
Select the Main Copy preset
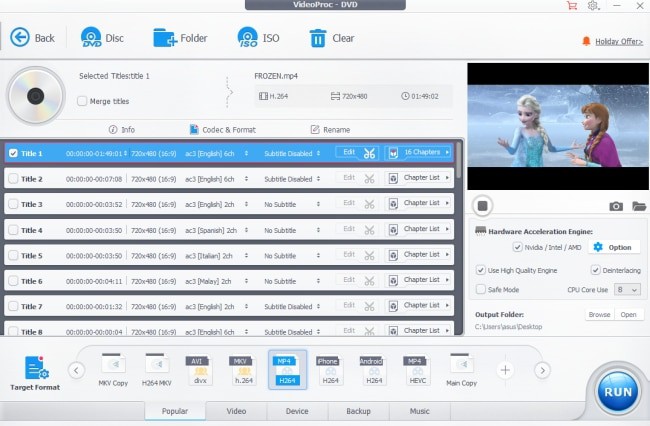461,370
